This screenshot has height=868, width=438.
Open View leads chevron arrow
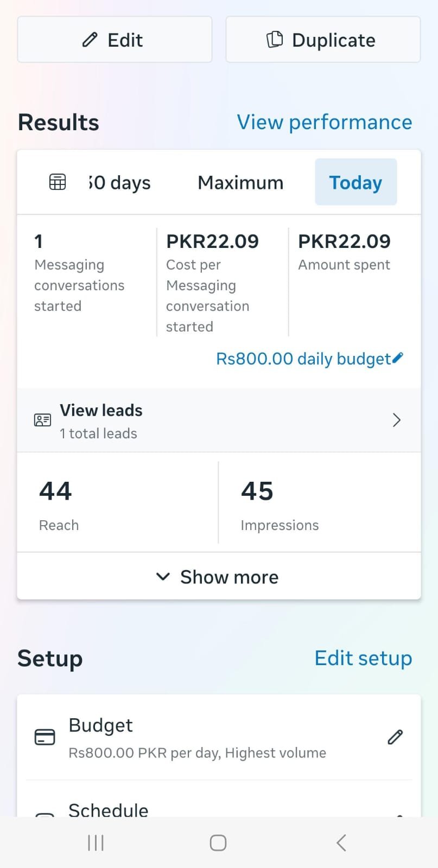397,420
